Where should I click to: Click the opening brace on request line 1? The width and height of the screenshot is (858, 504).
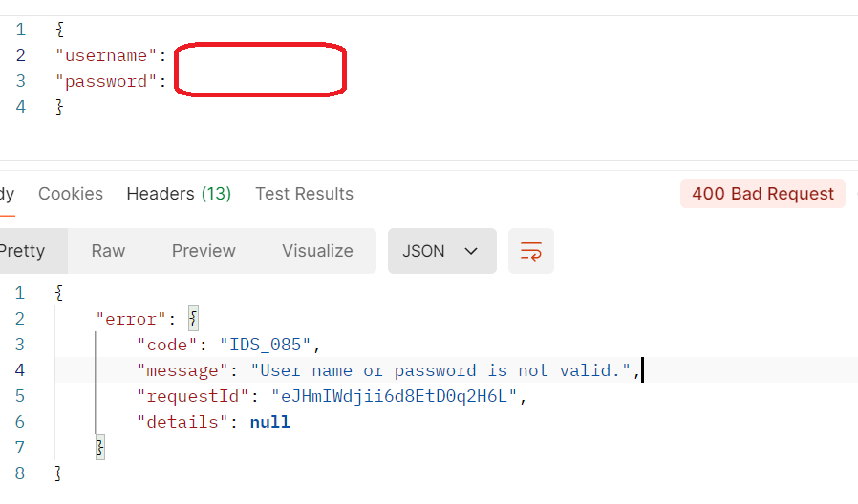click(59, 29)
